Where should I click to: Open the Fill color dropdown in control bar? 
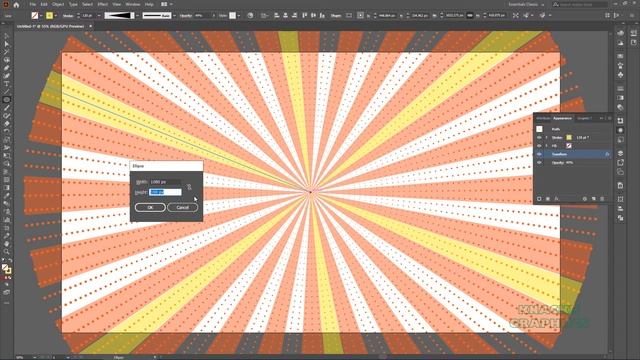coord(41,16)
